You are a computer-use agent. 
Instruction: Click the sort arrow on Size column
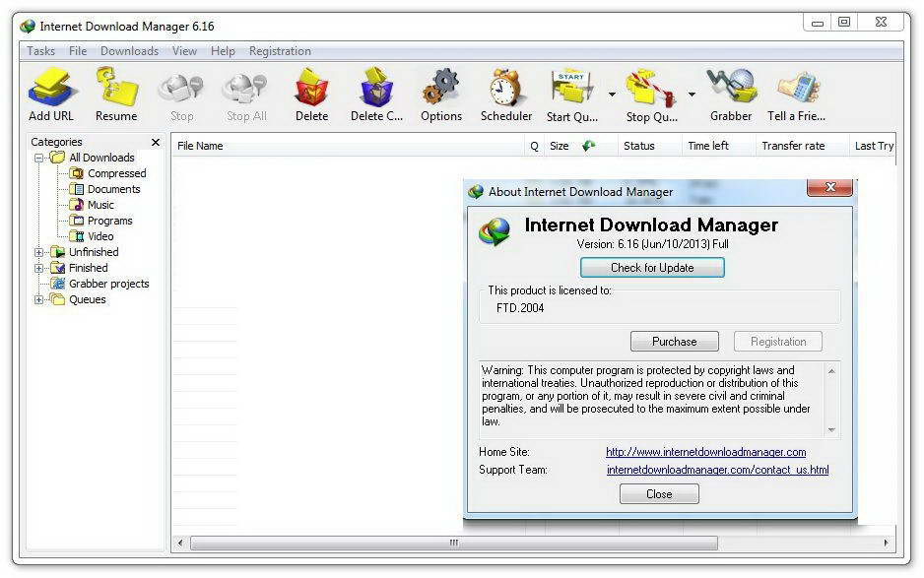click(587, 145)
